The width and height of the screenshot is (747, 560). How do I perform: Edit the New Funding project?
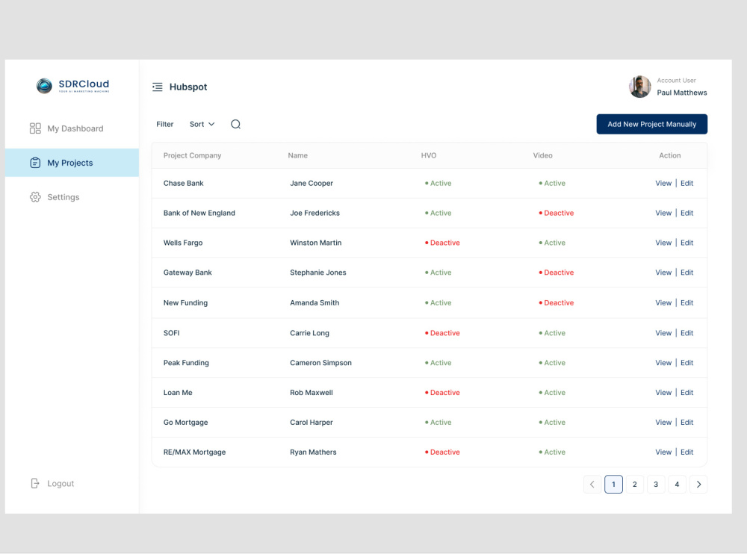[x=686, y=303]
